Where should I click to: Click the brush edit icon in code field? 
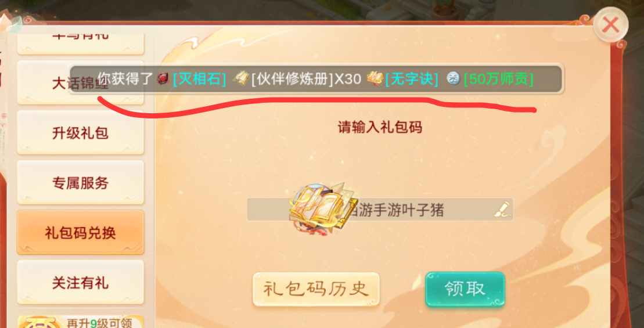click(x=503, y=210)
